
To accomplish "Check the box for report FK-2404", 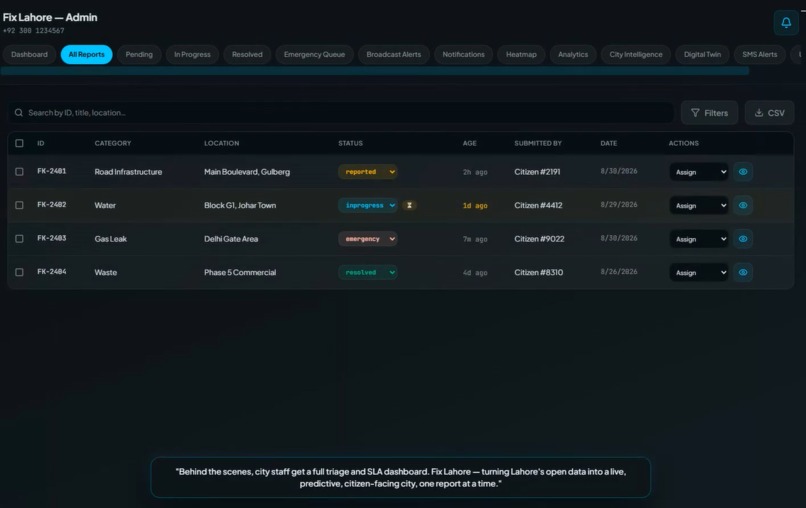I will pyautogui.click(x=19, y=272).
